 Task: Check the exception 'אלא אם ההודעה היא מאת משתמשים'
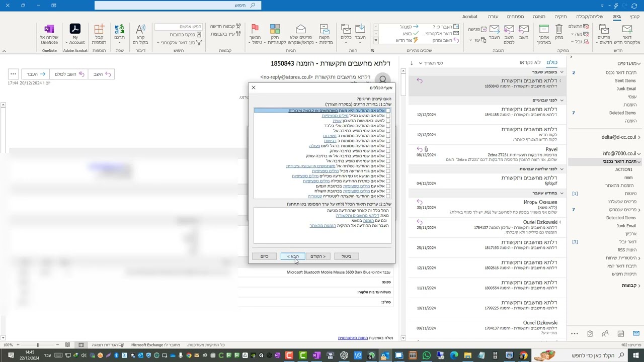tap(388, 111)
